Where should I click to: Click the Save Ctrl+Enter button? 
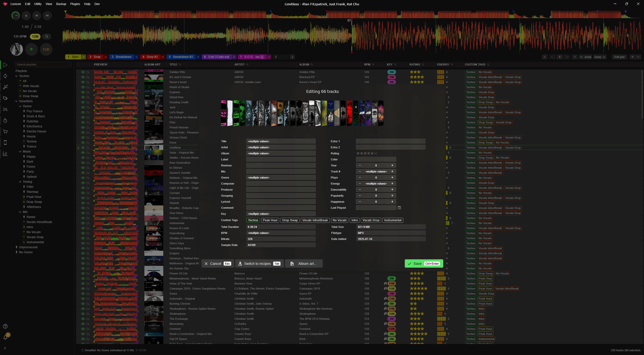coord(424,263)
